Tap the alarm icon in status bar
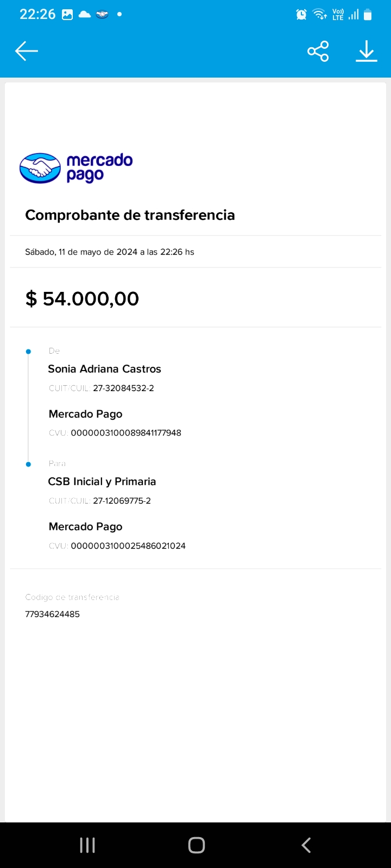Viewport: 391px width, 868px height. click(301, 15)
